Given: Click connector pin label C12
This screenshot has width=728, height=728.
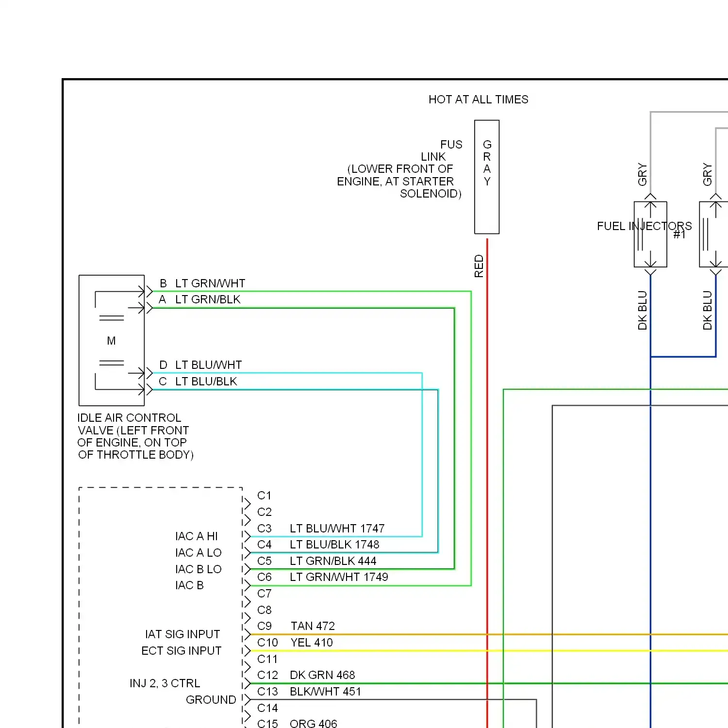Looking at the screenshot, I should (x=267, y=675).
